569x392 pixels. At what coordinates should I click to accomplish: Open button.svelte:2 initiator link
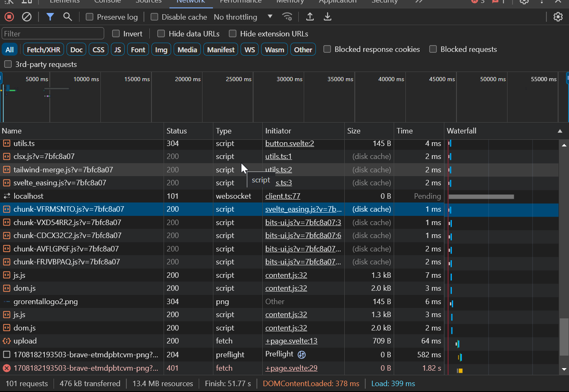(x=290, y=143)
